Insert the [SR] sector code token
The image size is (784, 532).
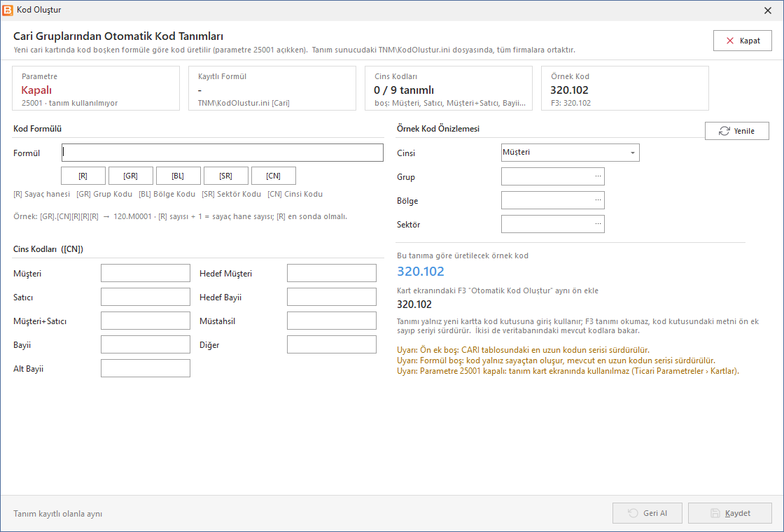(225, 176)
